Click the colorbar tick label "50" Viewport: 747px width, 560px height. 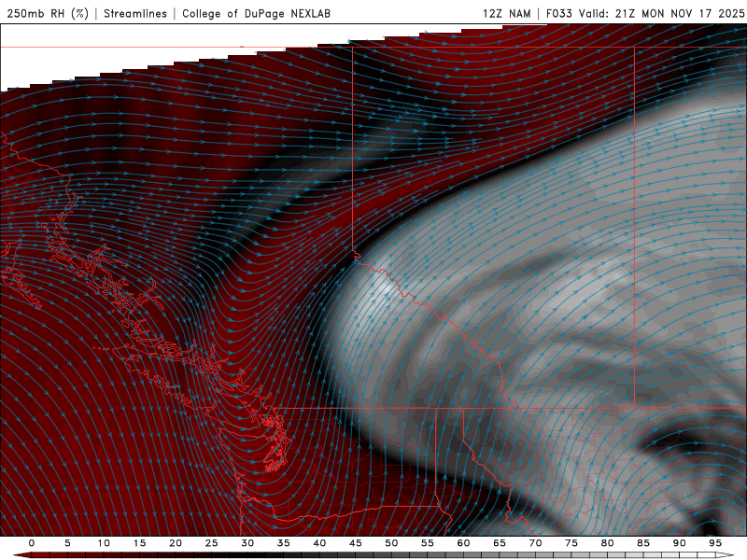[x=391, y=543]
